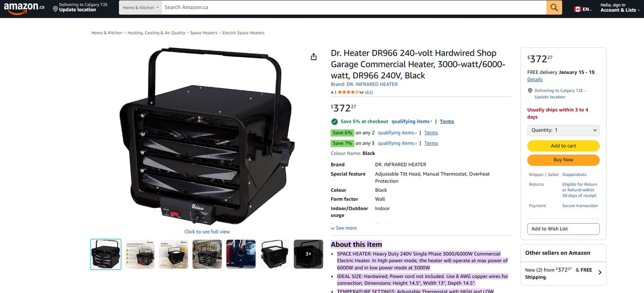Image resolution: width=644 pixels, height=293 pixels.
Task: Select the Black colour option
Action: (369, 153)
